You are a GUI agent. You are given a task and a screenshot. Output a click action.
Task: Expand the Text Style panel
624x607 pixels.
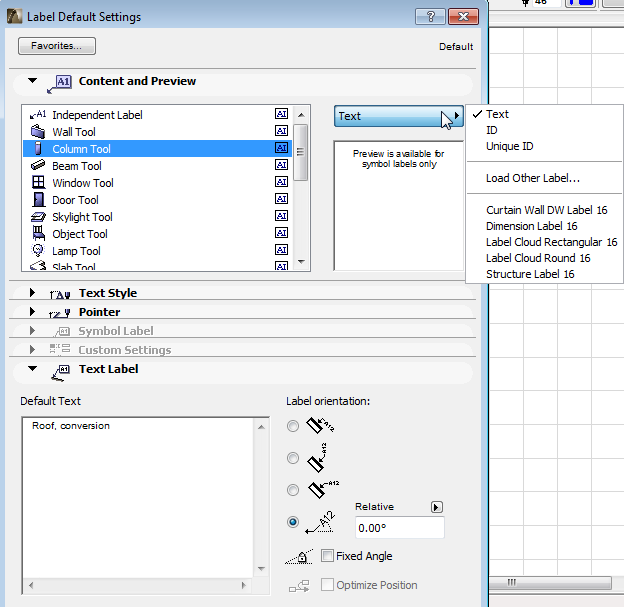pos(33,293)
